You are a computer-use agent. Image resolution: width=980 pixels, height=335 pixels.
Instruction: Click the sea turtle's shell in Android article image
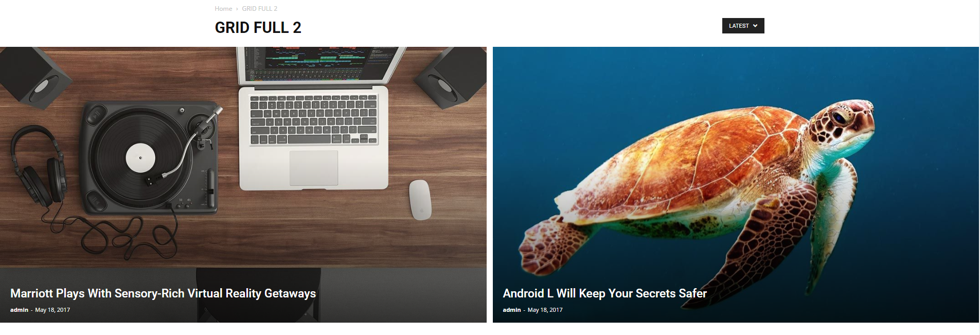[x=705, y=165]
